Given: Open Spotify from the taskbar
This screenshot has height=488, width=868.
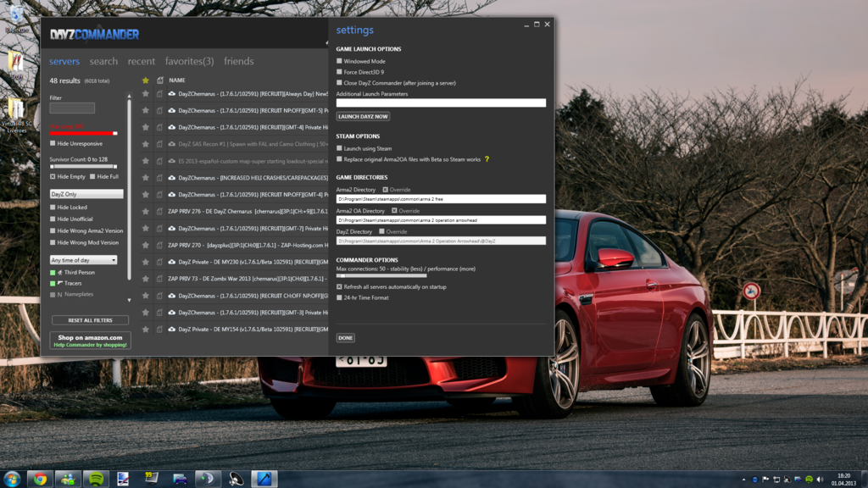Looking at the screenshot, I should click(x=97, y=479).
